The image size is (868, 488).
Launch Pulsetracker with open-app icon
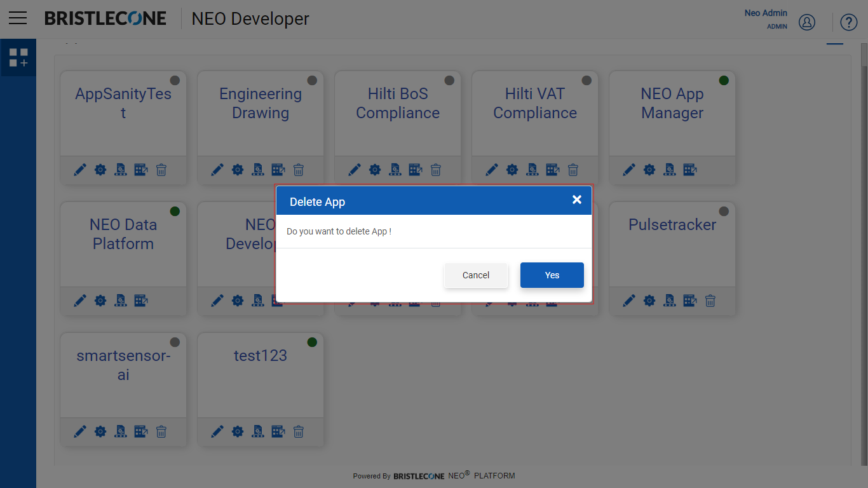[x=690, y=301]
